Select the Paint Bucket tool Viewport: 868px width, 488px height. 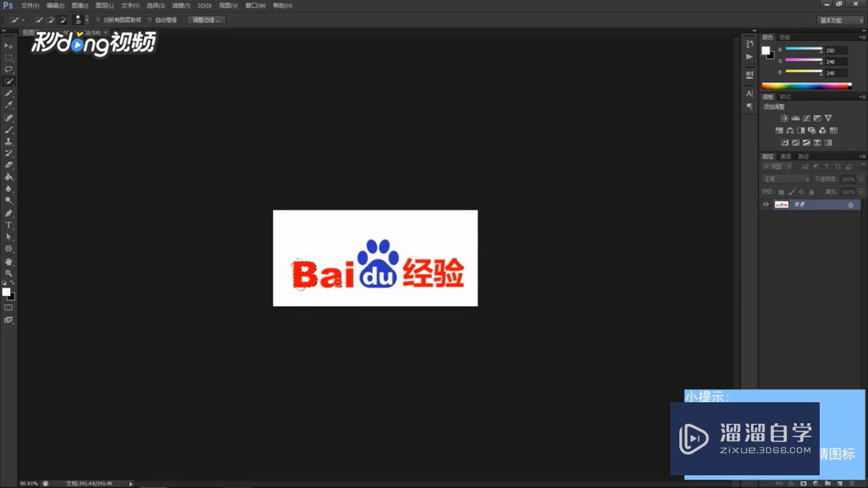9,177
